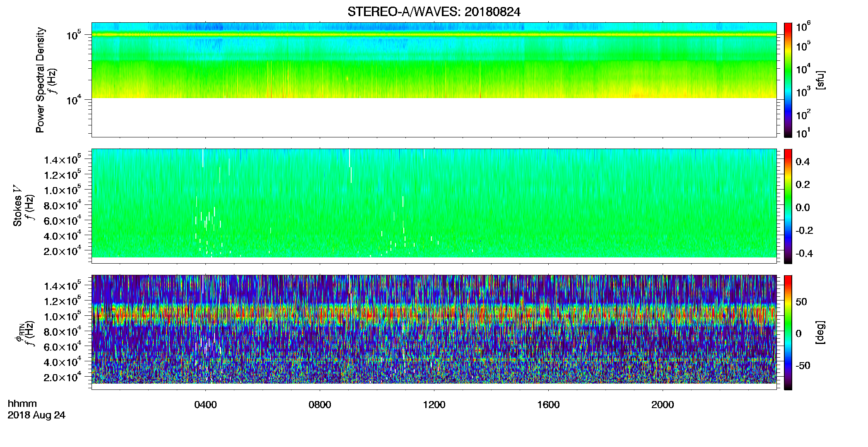Click the 10^3 label on sfu color bar
Viewport: 868px width, 447px height.
tap(803, 91)
